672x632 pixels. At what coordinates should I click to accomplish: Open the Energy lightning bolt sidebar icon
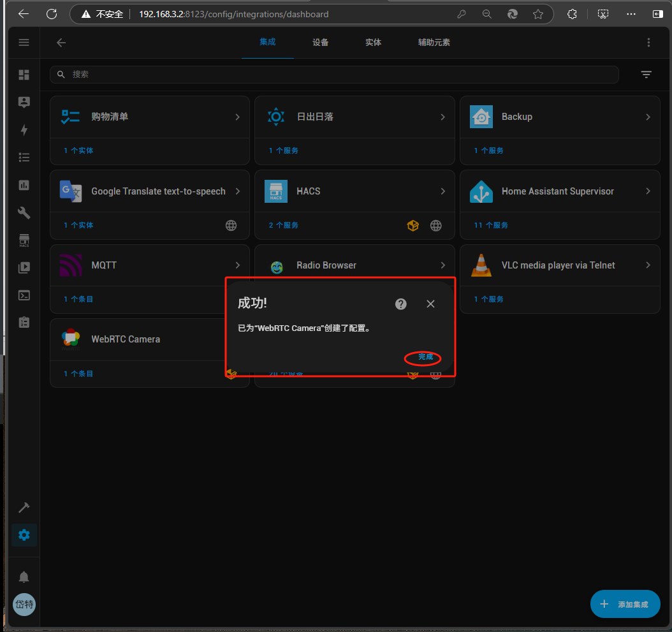point(24,130)
